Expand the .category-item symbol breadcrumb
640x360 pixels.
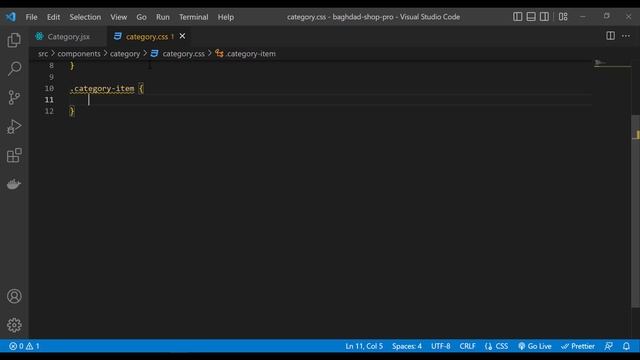coord(246,53)
